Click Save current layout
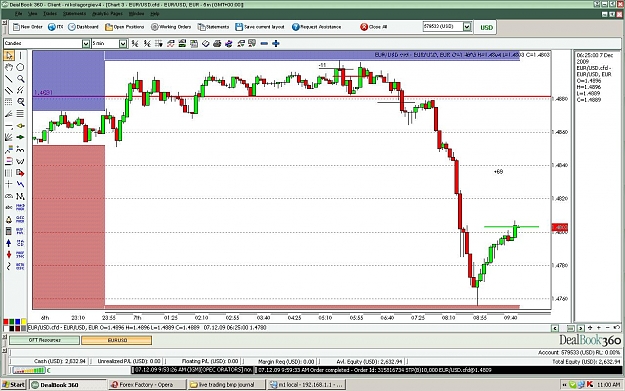625x391 pixels. [x=260, y=27]
